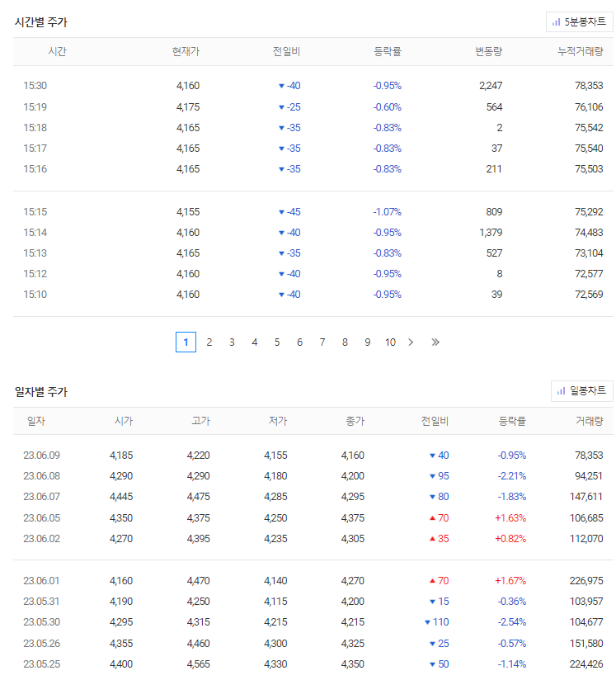Screen dimensions: 616x680
Task: Go to page 3
Action: coord(232,342)
